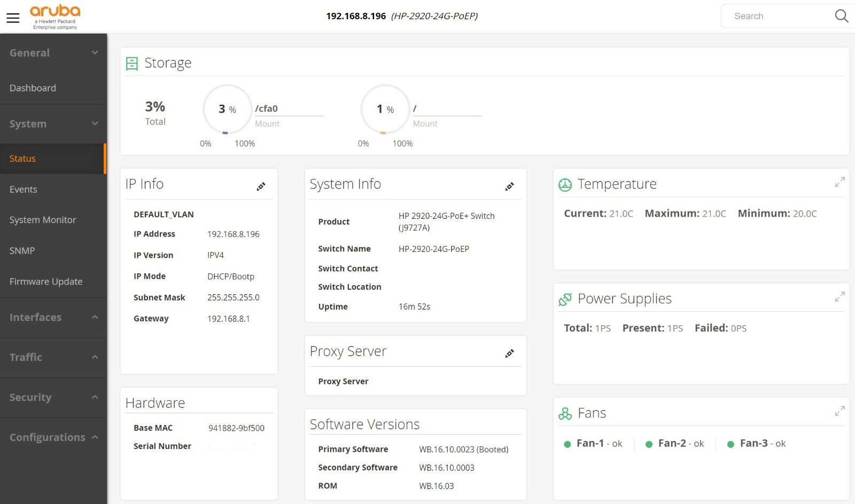The width and height of the screenshot is (855, 504).
Task: Expand the Fans panel
Action: tap(840, 411)
